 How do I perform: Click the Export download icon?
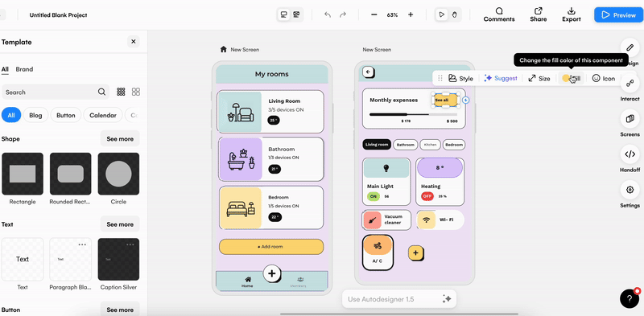point(572,11)
